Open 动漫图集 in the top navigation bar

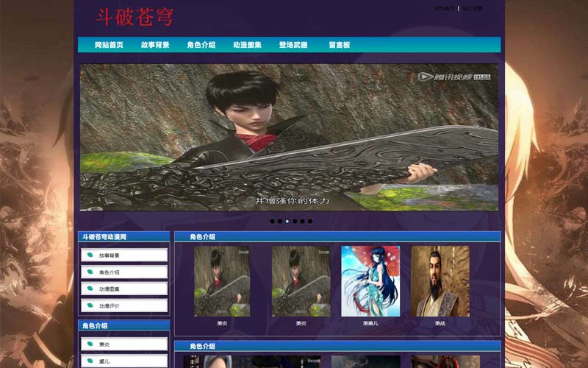click(x=247, y=45)
